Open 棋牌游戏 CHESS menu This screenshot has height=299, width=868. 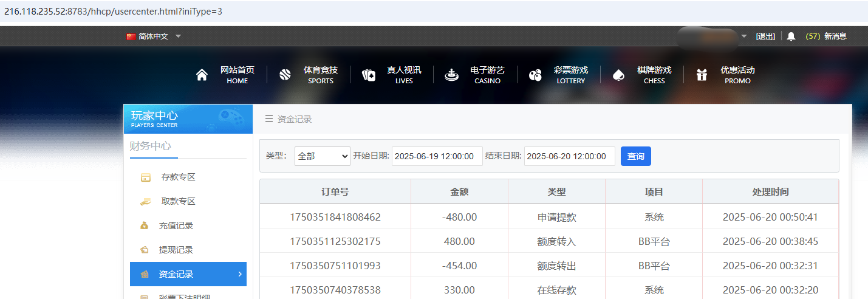[x=654, y=75]
